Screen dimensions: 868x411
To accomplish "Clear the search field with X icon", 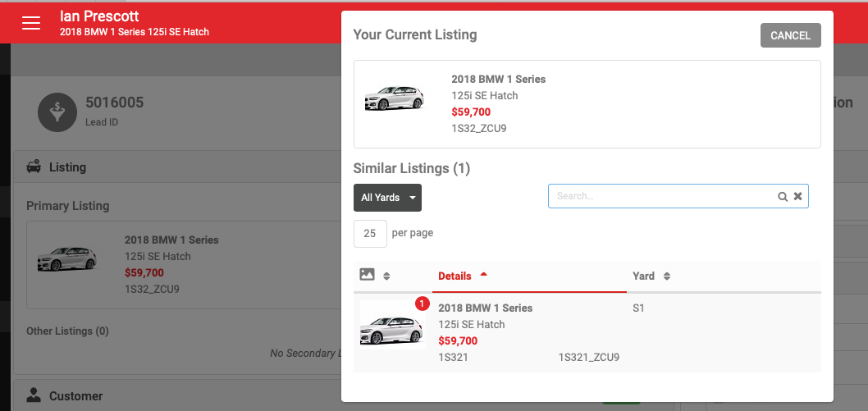I will tap(797, 196).
